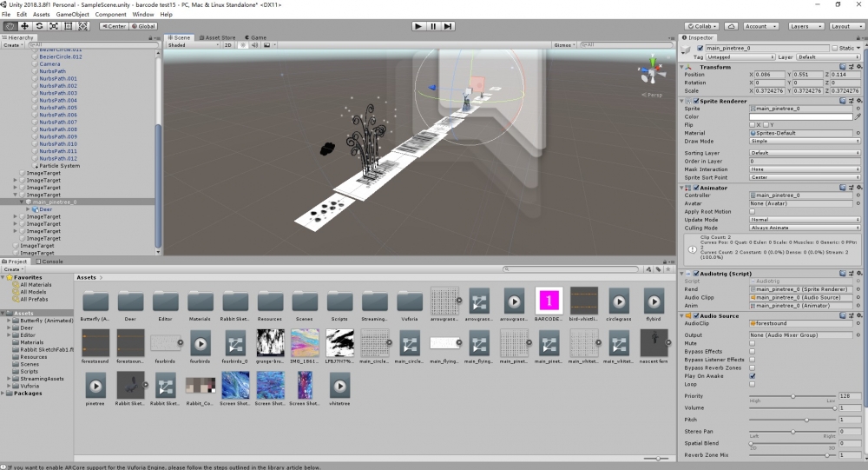Open the Shaded draw mode dropdown
868x470 pixels.
coord(193,45)
